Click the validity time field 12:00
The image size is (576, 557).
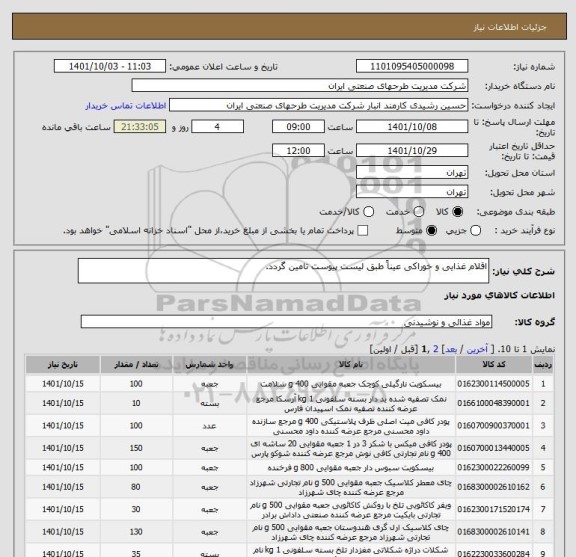tap(298, 151)
